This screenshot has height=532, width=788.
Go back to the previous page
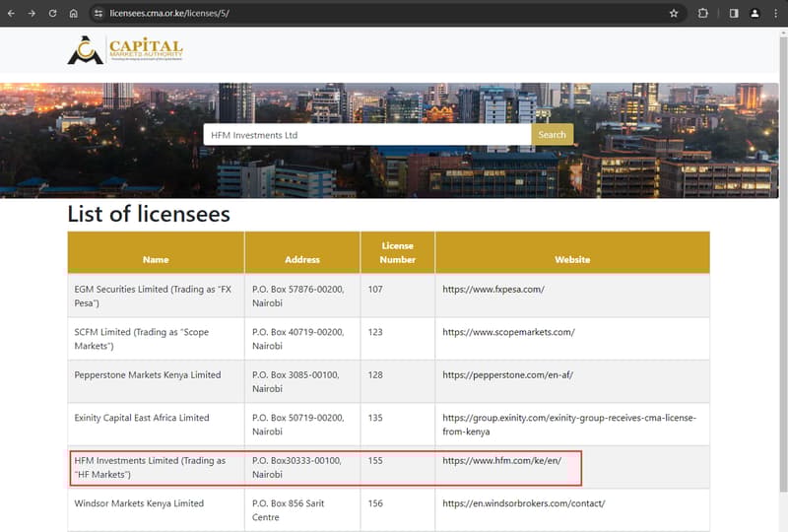(11, 13)
